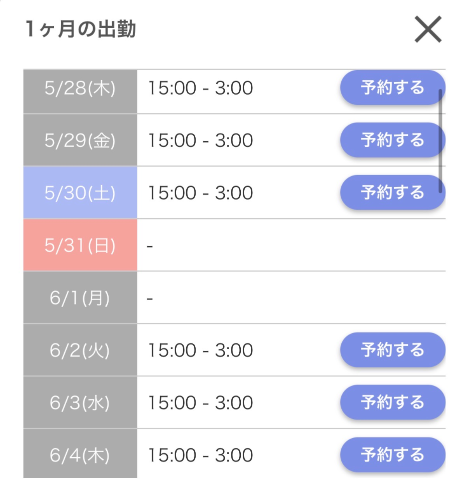Click the red 5/31(日) date cell
The image size is (468, 480).
(x=80, y=245)
